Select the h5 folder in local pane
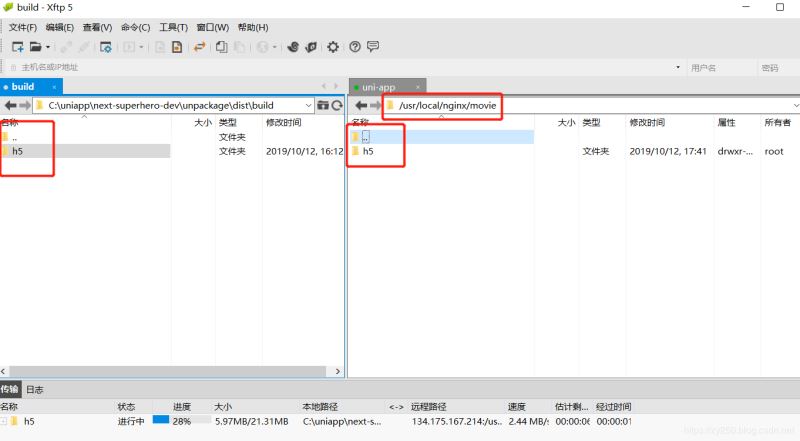This screenshot has height=441, width=800. 18,151
